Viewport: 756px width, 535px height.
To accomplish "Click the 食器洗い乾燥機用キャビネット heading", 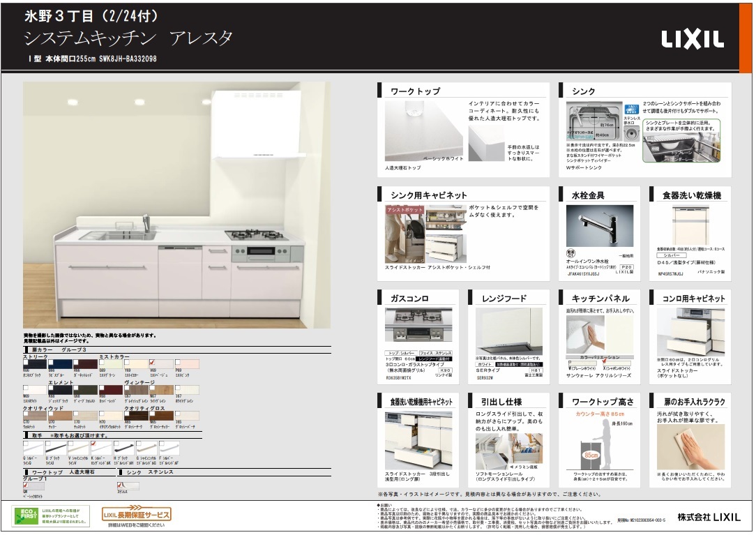I will pyautogui.click(x=421, y=402).
